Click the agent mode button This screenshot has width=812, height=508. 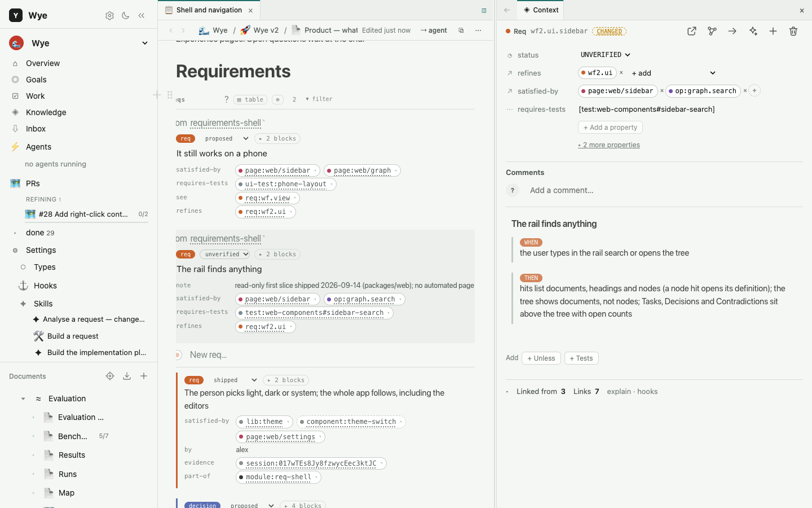coord(434,30)
